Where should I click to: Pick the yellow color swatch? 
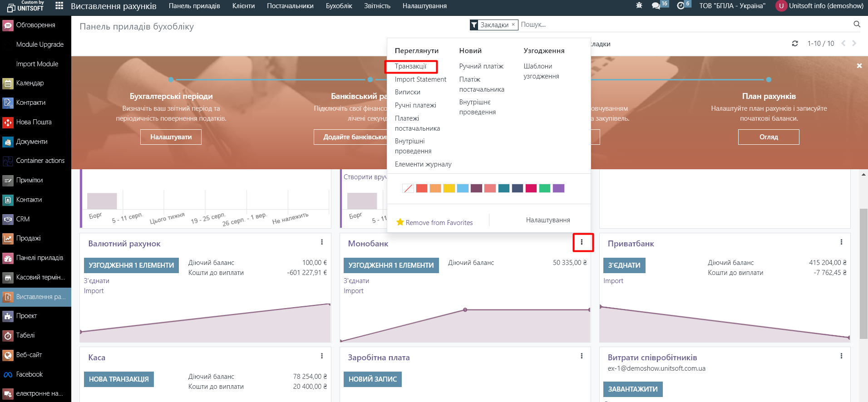click(449, 188)
